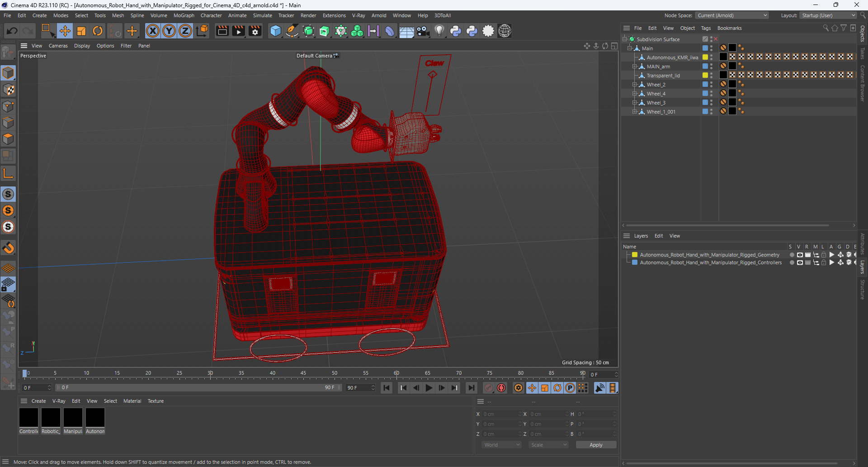Open viewport Cameras menu
Viewport: 868px width, 467px height.
tap(58, 46)
